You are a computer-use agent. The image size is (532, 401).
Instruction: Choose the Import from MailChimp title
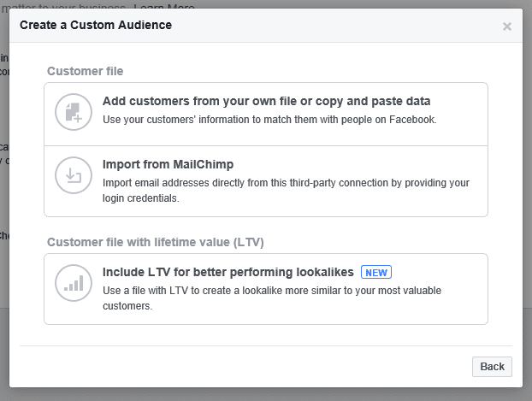pos(168,164)
